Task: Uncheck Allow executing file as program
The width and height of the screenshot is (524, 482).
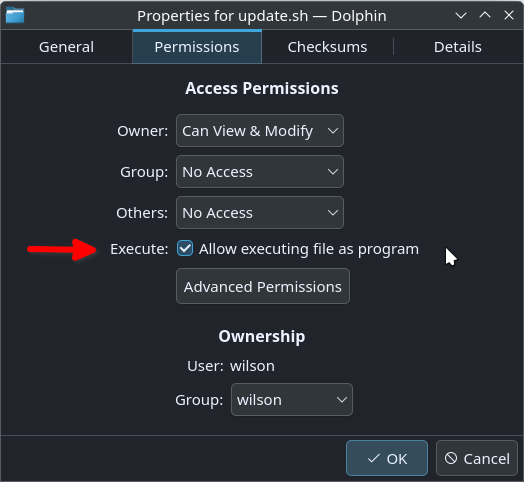Action: tap(185, 249)
